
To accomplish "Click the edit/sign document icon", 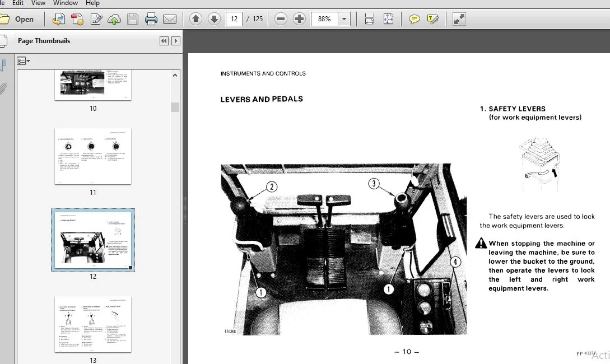I will [x=96, y=19].
